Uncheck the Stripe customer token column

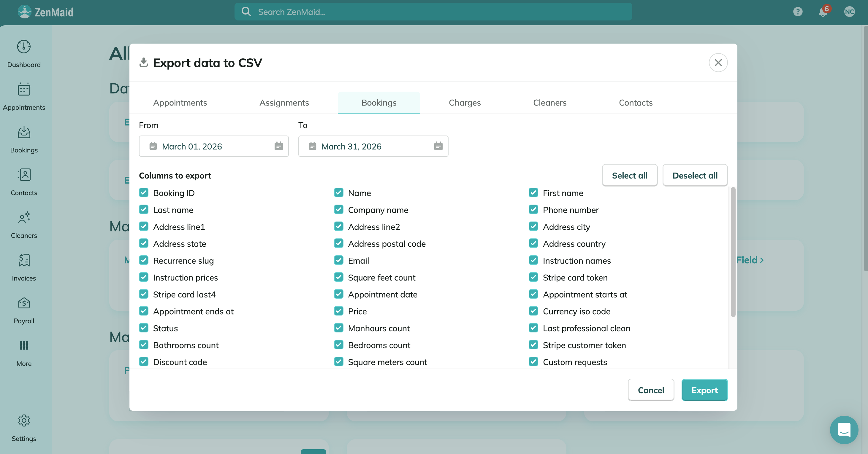(x=533, y=345)
